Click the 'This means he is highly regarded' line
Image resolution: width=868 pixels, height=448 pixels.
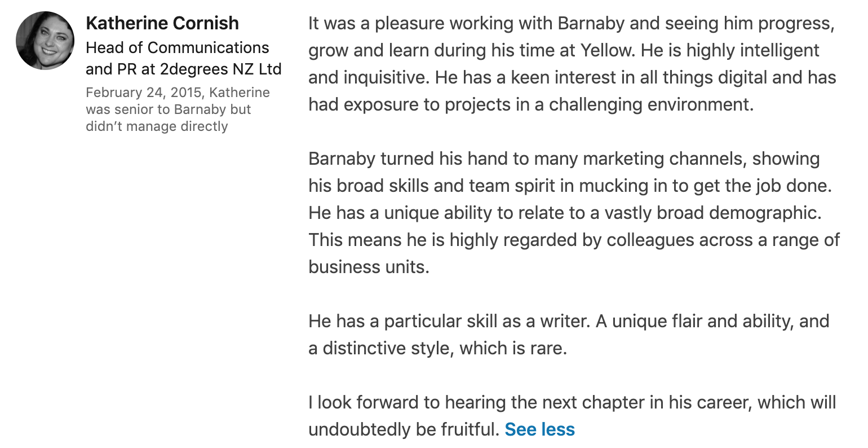click(x=574, y=240)
